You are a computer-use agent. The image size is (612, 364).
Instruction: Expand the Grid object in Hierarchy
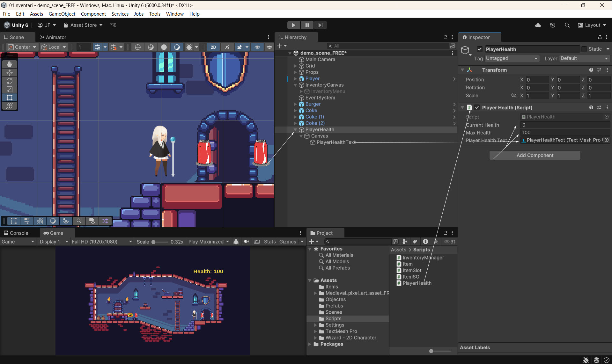point(295,66)
